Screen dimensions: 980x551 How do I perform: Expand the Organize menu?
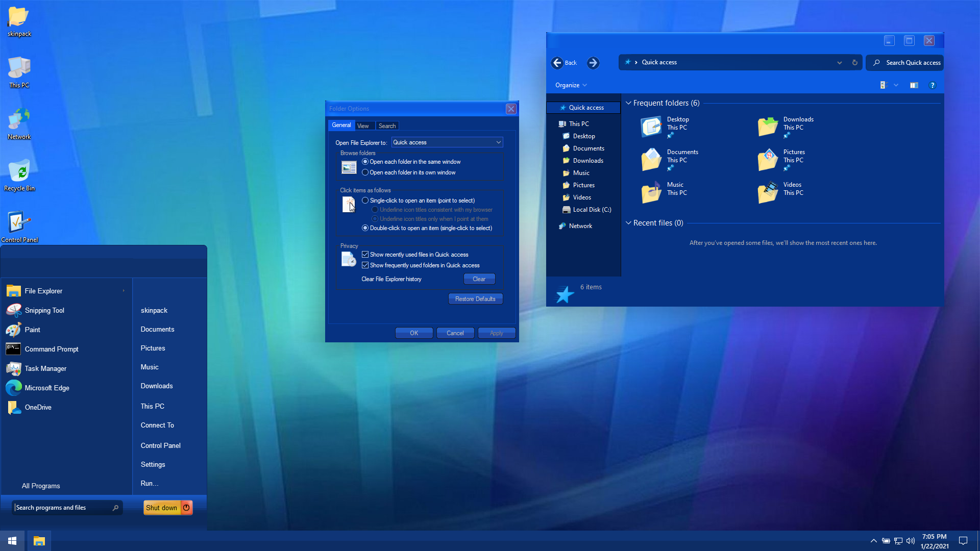(571, 85)
